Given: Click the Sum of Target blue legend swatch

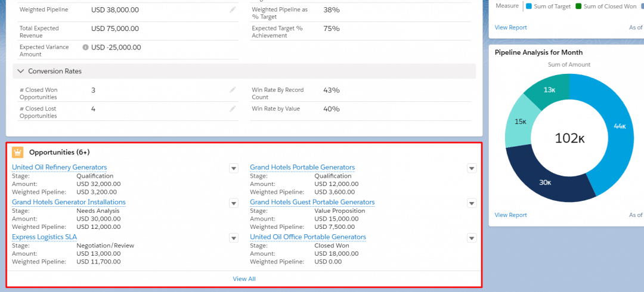Looking at the screenshot, I should [x=529, y=6].
